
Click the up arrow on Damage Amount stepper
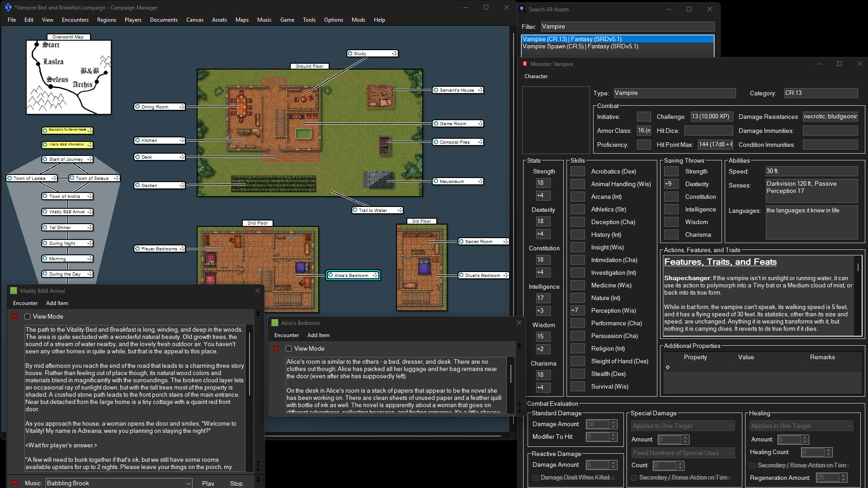click(613, 422)
